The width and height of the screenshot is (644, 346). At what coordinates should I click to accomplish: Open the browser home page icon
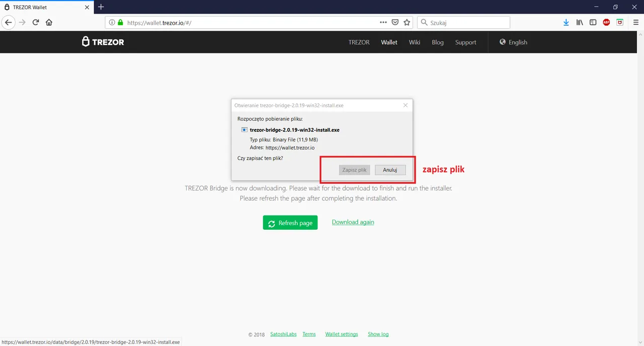click(x=49, y=22)
